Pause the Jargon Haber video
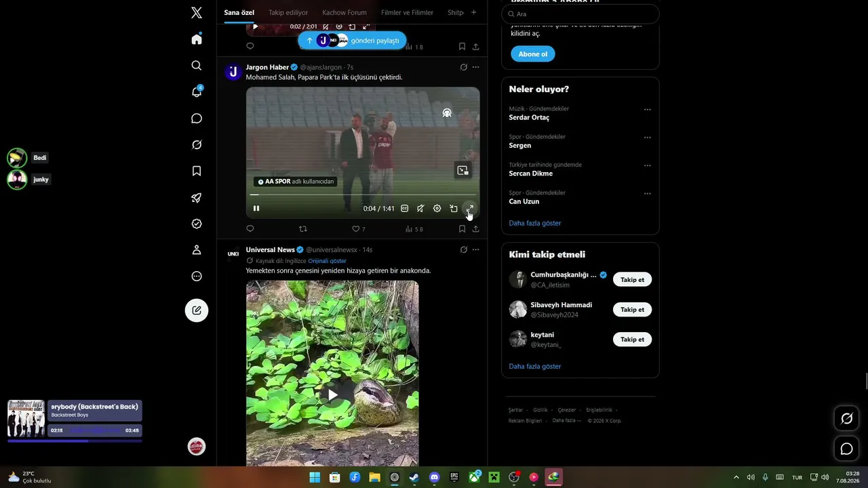868x488 pixels. 256,209
